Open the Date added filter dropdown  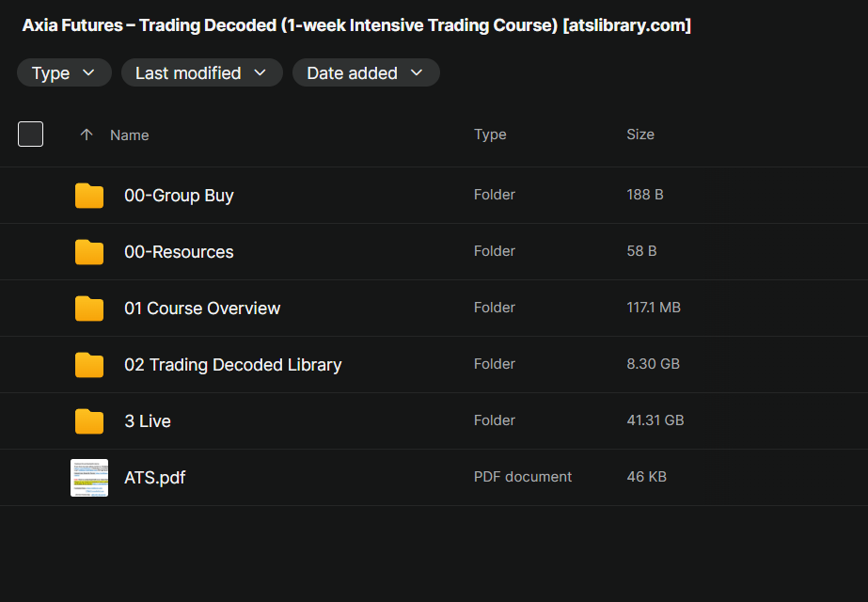pos(366,72)
